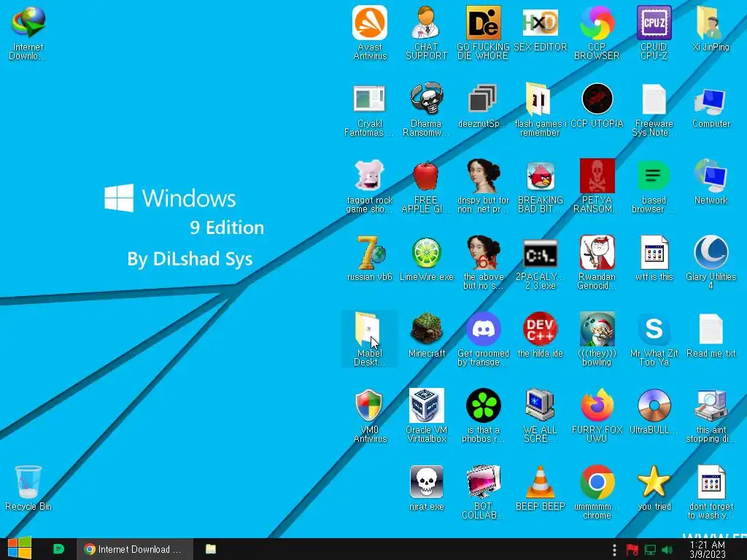Select the 'russian vb6' icon
This screenshot has height=560, width=747.
coord(370,259)
